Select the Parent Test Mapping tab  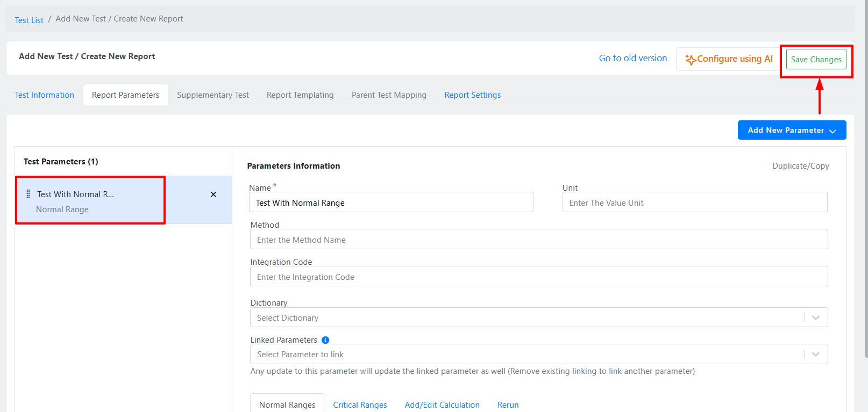coord(389,95)
